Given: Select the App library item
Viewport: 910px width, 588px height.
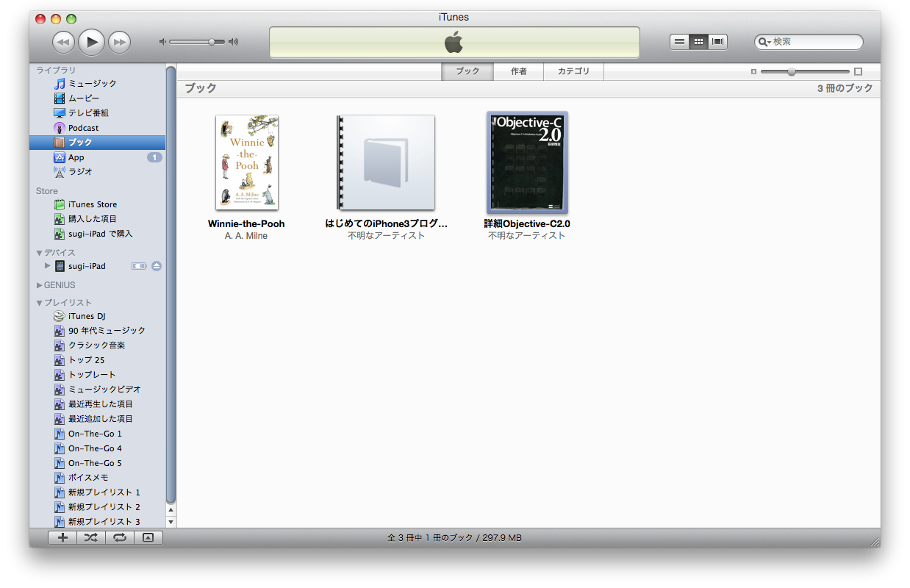Looking at the screenshot, I should 76,157.
